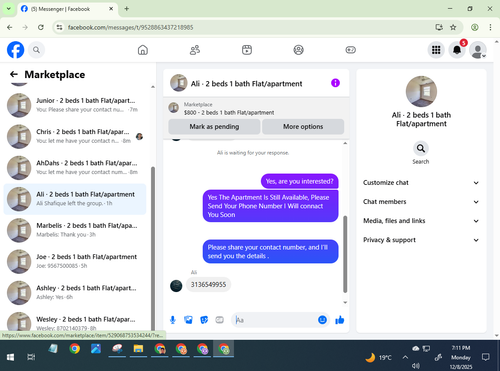This screenshot has width=500, height=371.
Task: Open the Groups profile-circle icon
Action: click(x=298, y=50)
